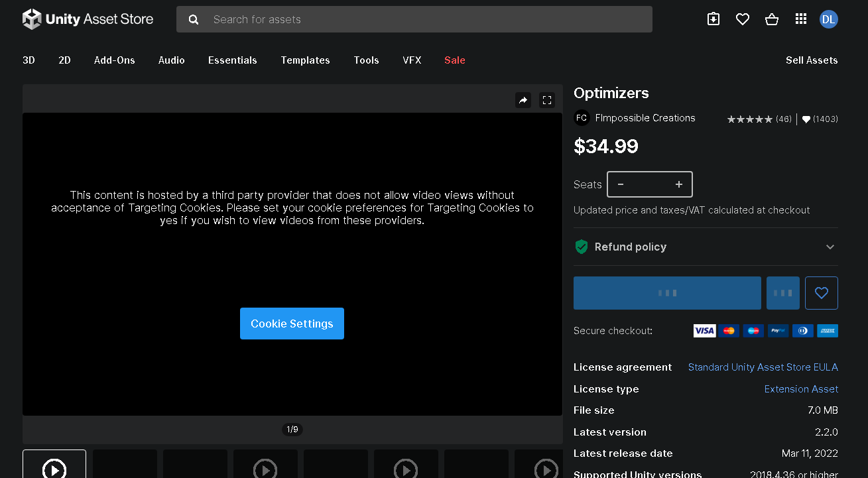Click the small blue loading button beside the wishlist heart

point(783,293)
